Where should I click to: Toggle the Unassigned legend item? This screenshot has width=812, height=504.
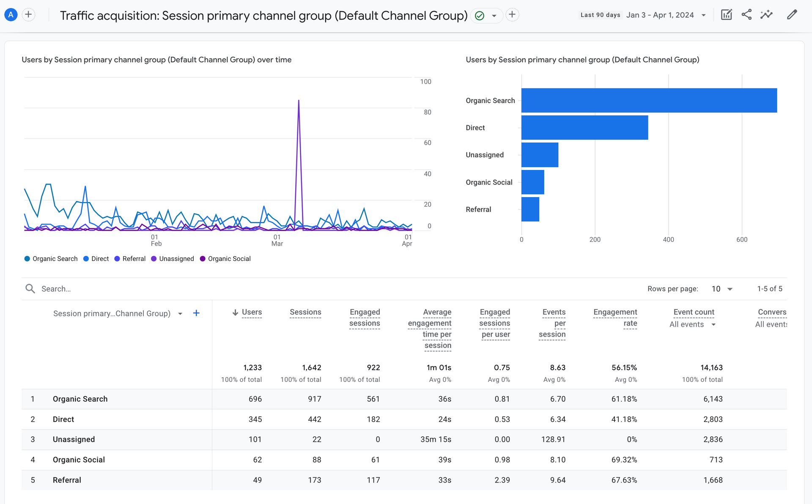click(x=172, y=258)
